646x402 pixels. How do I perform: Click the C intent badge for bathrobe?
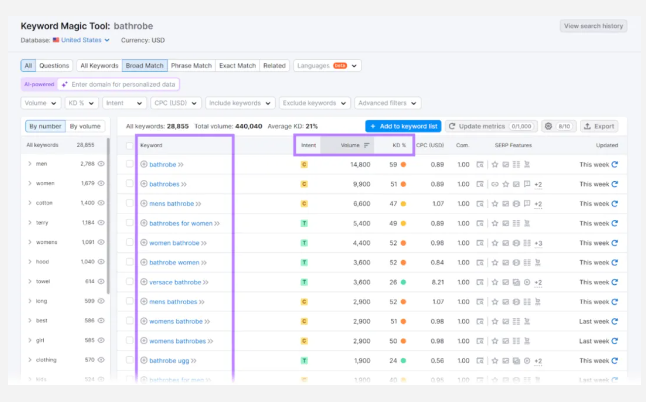(x=304, y=164)
